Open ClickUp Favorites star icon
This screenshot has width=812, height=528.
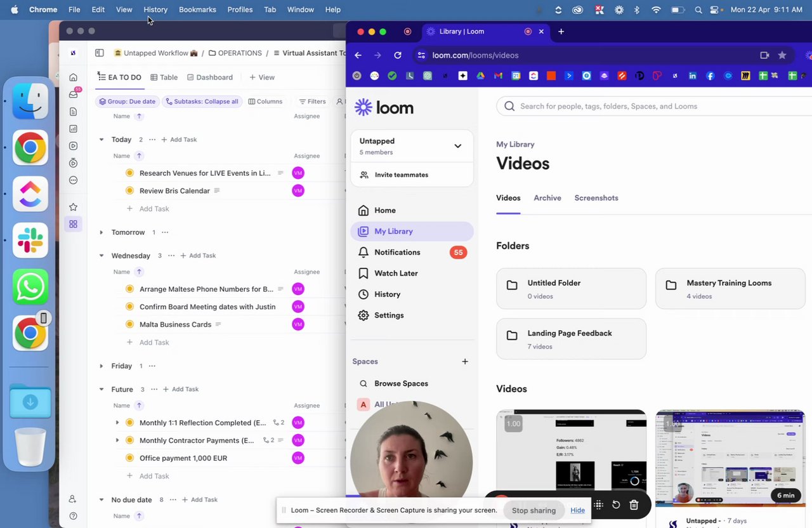(74, 207)
